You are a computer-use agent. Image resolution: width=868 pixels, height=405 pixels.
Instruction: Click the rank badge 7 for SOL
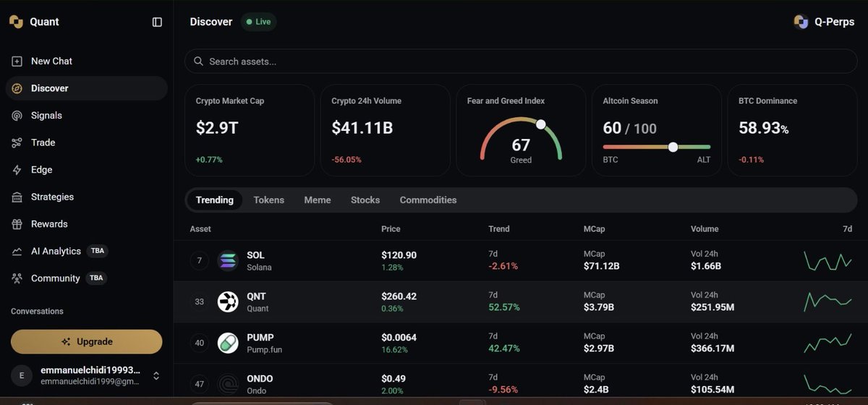200,260
